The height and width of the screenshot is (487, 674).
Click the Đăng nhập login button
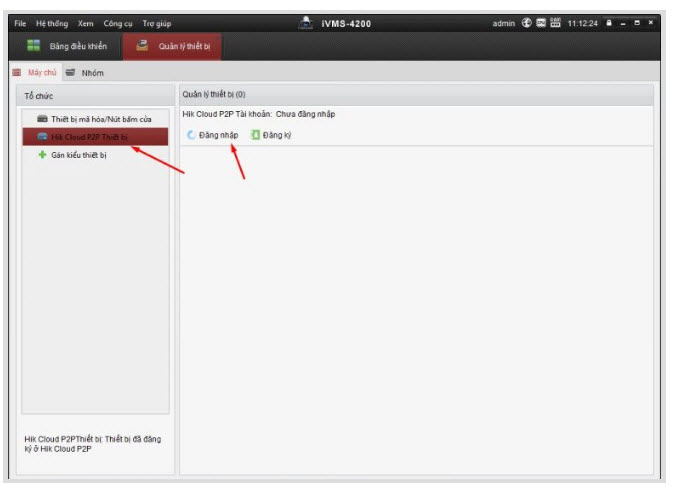(x=218, y=135)
